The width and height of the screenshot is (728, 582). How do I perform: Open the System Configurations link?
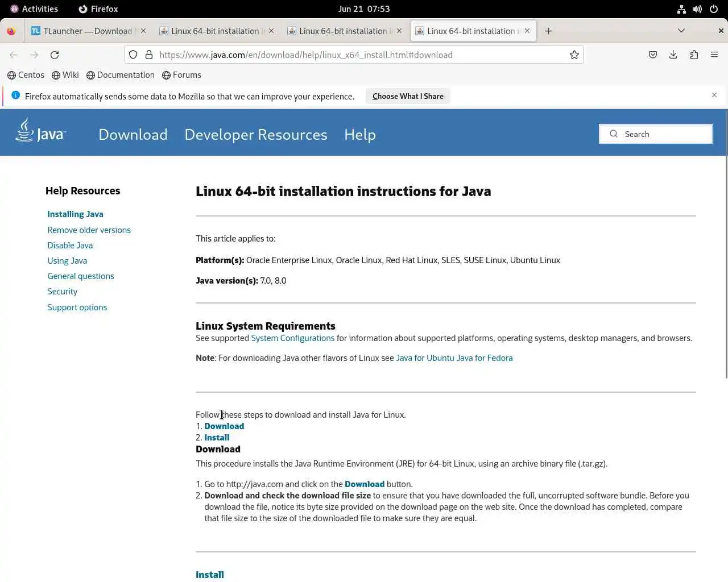click(293, 338)
